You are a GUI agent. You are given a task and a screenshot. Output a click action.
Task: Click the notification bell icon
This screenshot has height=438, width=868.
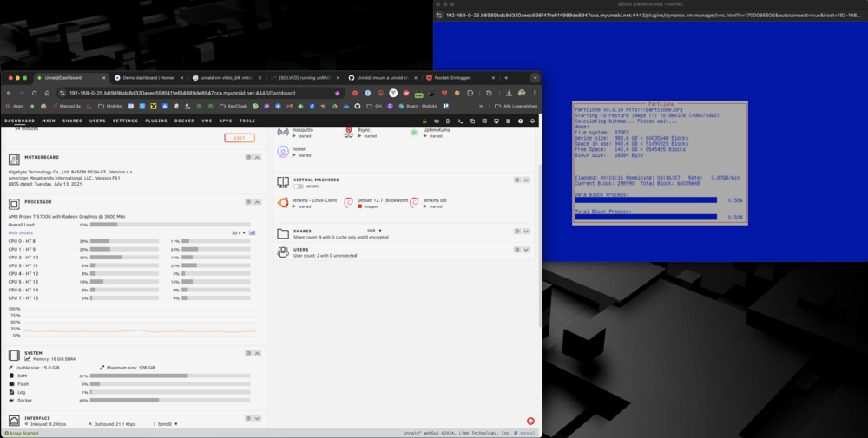coord(533,121)
